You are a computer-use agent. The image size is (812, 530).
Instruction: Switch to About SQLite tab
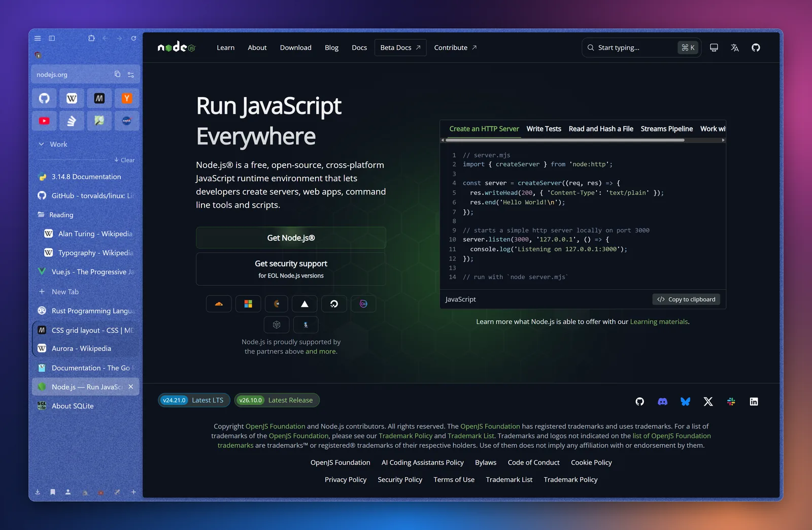86,406
